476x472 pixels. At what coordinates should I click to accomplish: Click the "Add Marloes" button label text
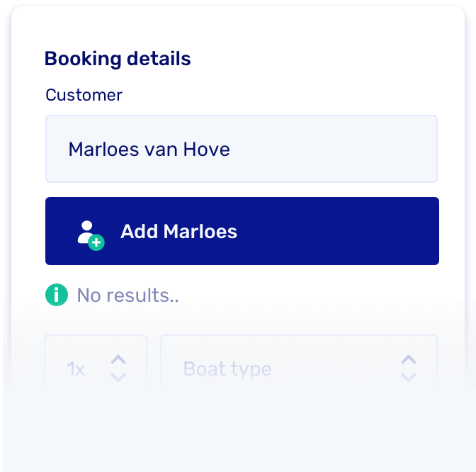click(x=178, y=232)
